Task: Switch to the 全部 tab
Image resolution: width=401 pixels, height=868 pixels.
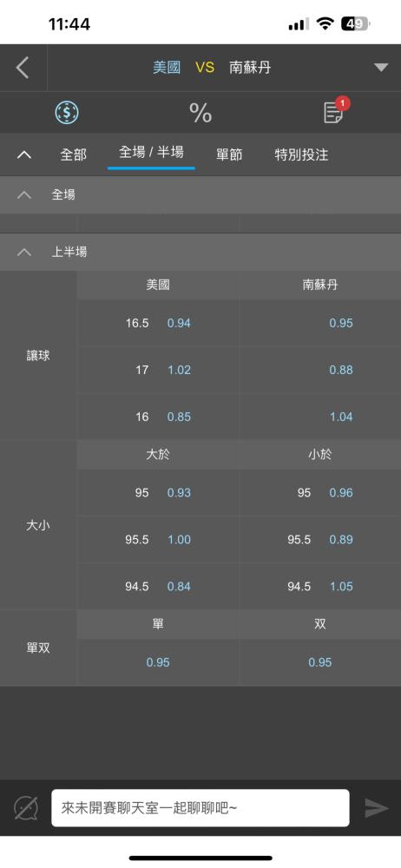Action: point(73,155)
